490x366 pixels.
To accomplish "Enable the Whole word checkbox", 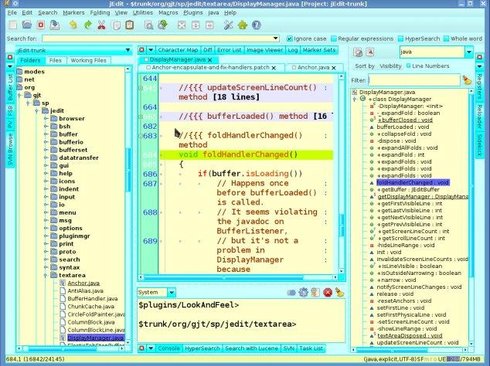I will click(446, 39).
